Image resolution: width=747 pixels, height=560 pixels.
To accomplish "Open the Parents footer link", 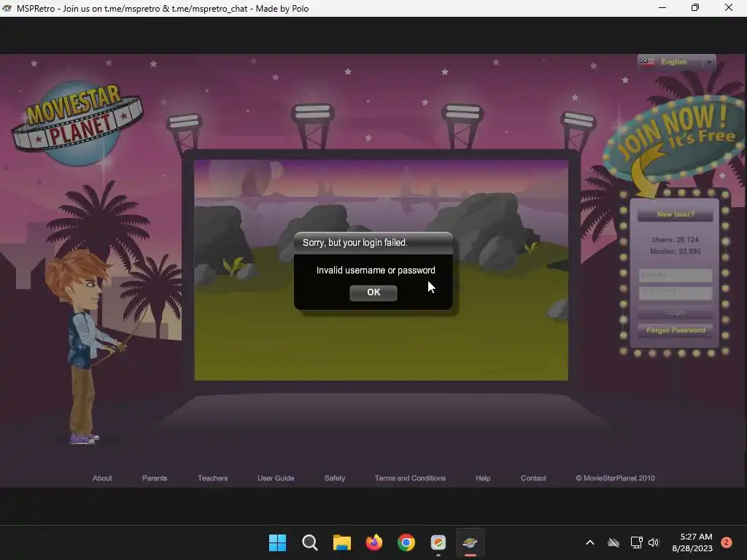I will [155, 478].
